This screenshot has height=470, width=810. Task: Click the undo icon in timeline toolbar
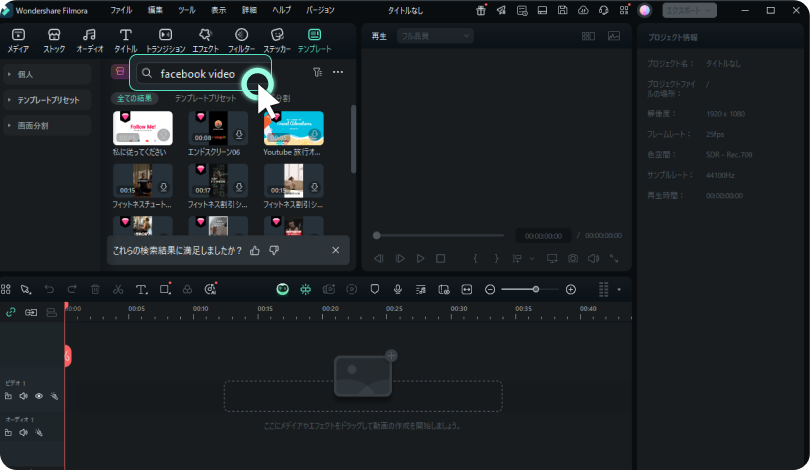(x=49, y=289)
